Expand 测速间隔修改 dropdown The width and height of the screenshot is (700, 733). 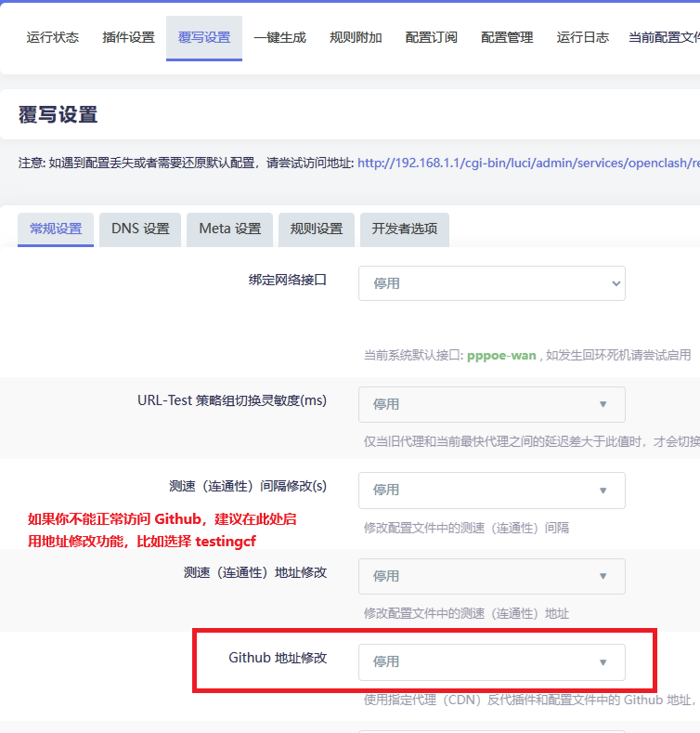(491, 490)
